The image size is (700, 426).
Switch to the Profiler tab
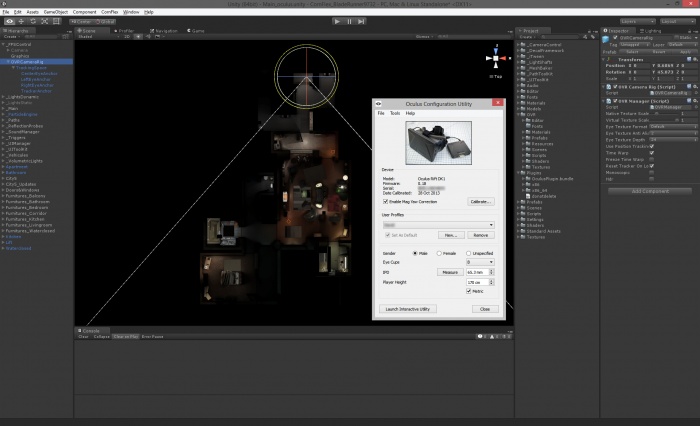[x=126, y=31]
